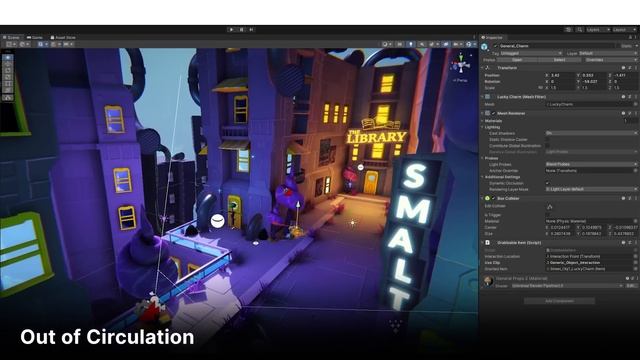Expand the Materials section
Viewport: 640px width, 360px height.
click(x=482, y=121)
